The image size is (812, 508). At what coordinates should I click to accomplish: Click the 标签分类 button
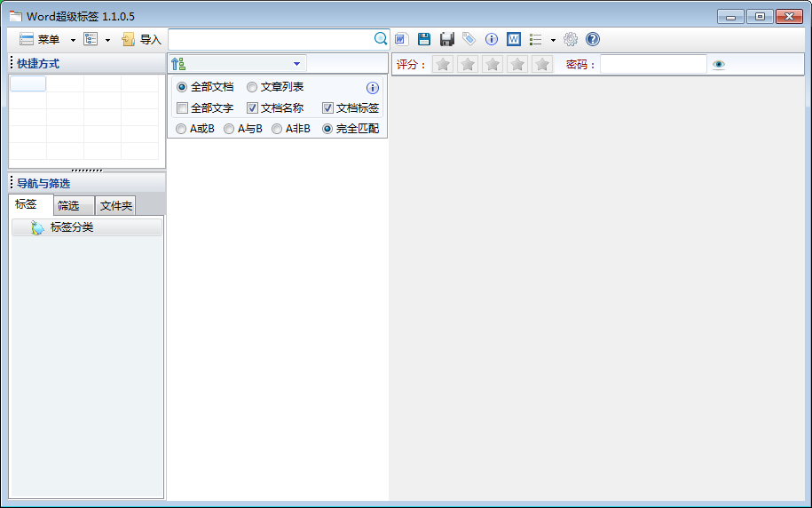pyautogui.click(x=87, y=227)
